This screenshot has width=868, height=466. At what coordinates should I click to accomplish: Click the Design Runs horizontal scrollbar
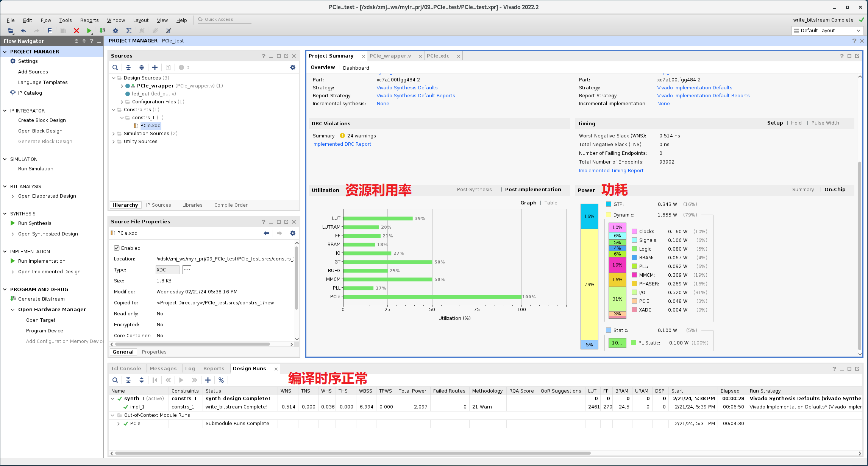coord(353,453)
